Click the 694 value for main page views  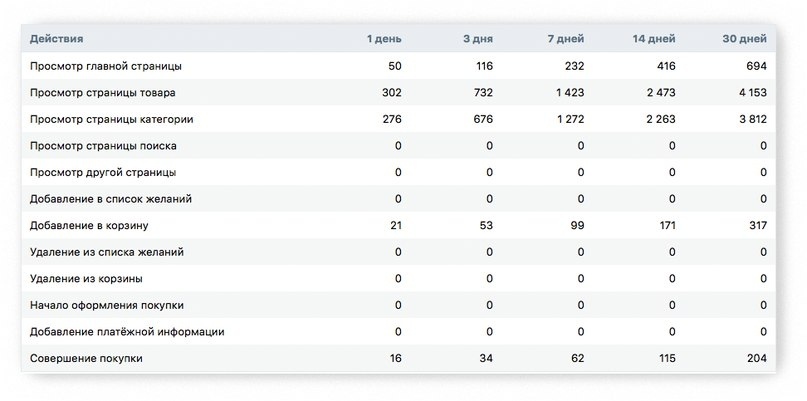pos(758,66)
